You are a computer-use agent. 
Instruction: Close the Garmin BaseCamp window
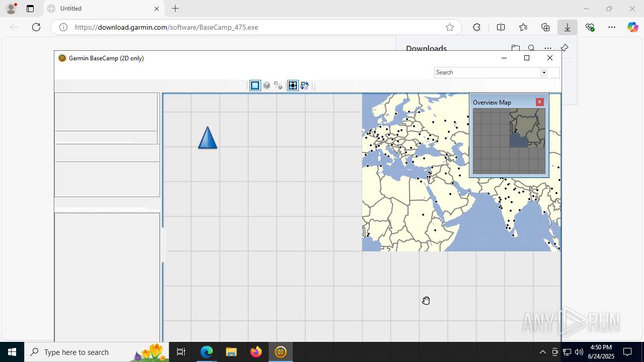point(550,58)
